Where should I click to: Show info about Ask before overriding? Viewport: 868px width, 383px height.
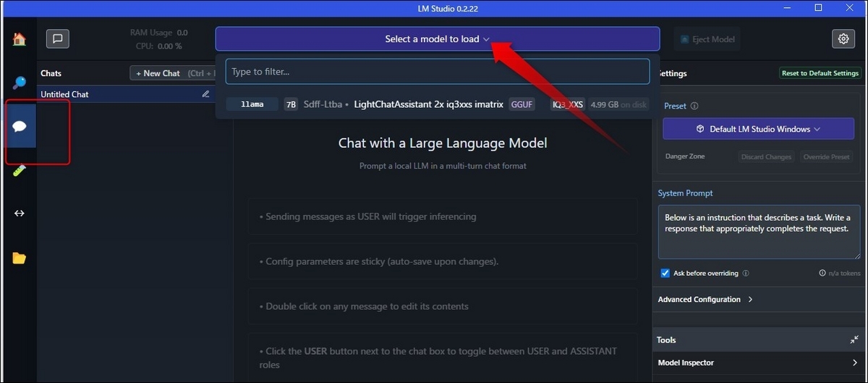point(746,274)
